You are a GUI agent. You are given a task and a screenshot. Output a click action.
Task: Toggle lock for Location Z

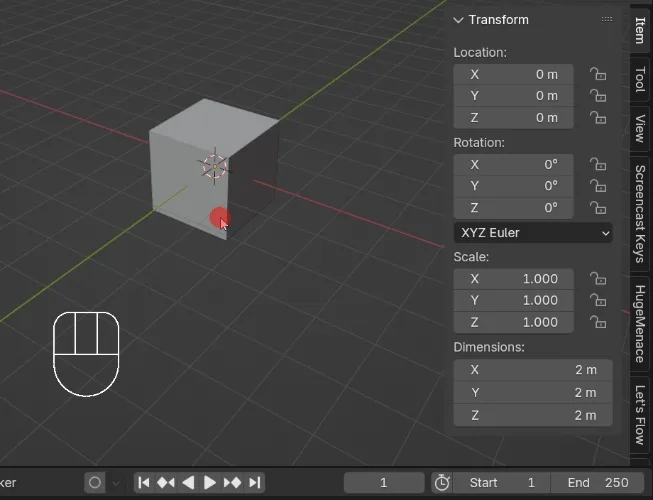(598, 118)
